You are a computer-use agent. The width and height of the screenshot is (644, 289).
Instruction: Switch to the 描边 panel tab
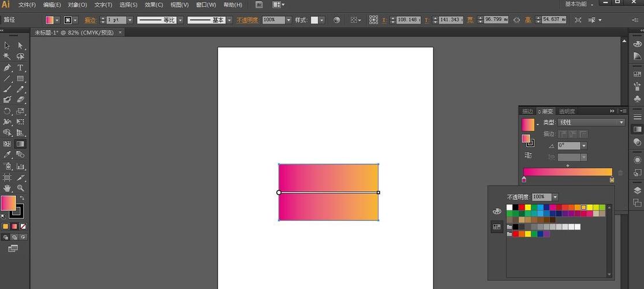[527, 111]
